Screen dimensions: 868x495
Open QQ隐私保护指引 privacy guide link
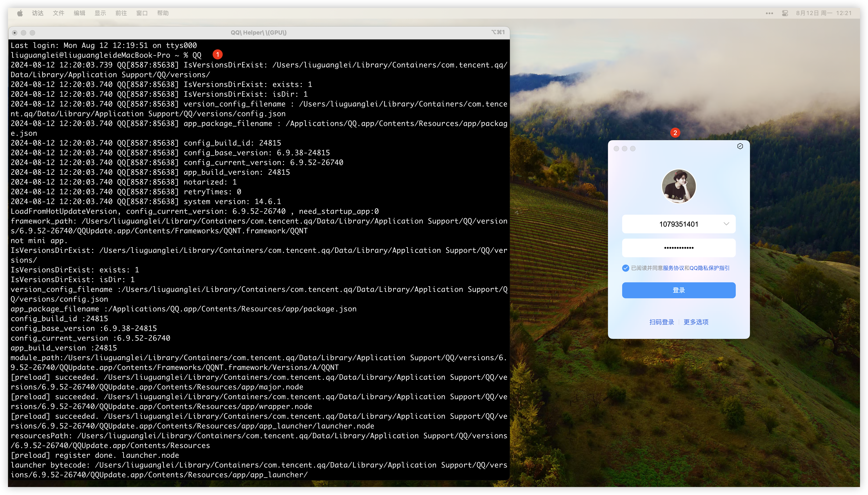710,268
